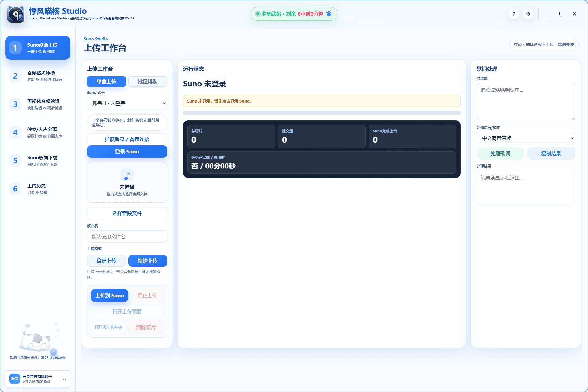Open settings via the gear icon
Screen dimensions: 588x392
528,14
